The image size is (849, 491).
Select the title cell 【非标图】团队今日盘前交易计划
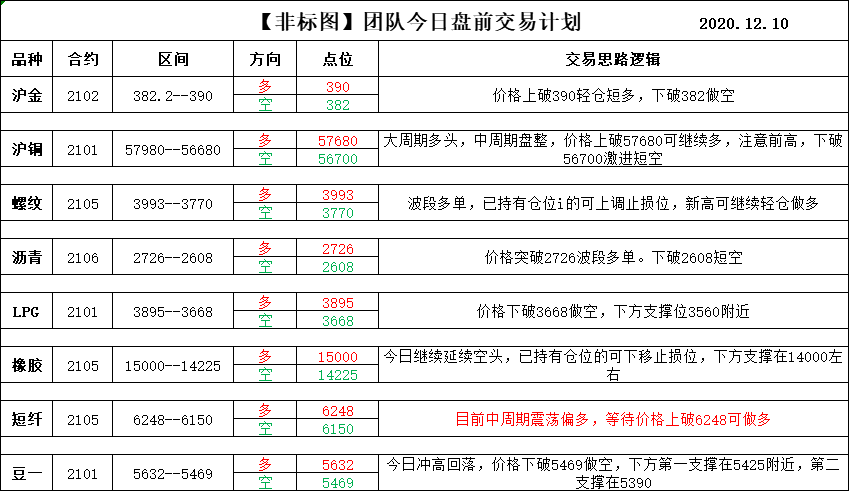point(420,22)
